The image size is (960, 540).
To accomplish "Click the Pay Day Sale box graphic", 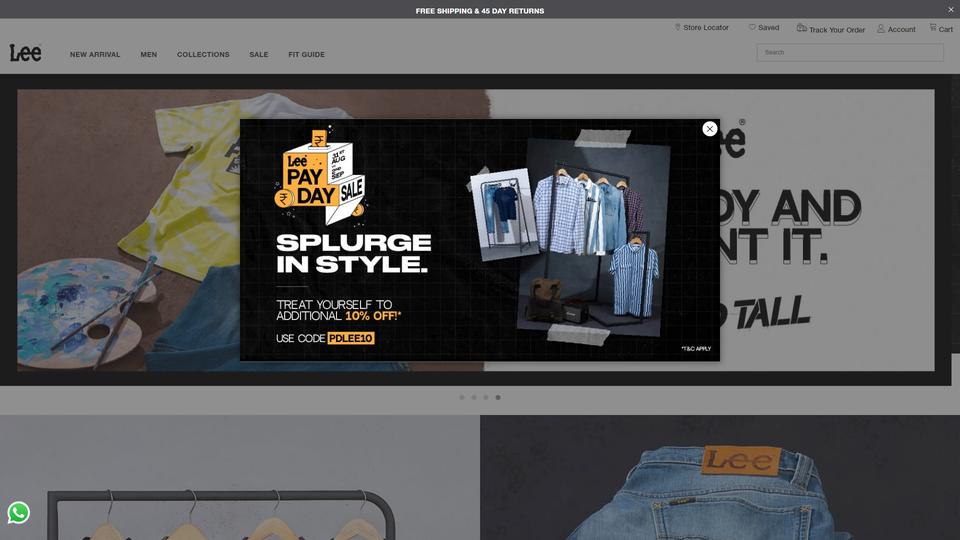I will (320, 176).
